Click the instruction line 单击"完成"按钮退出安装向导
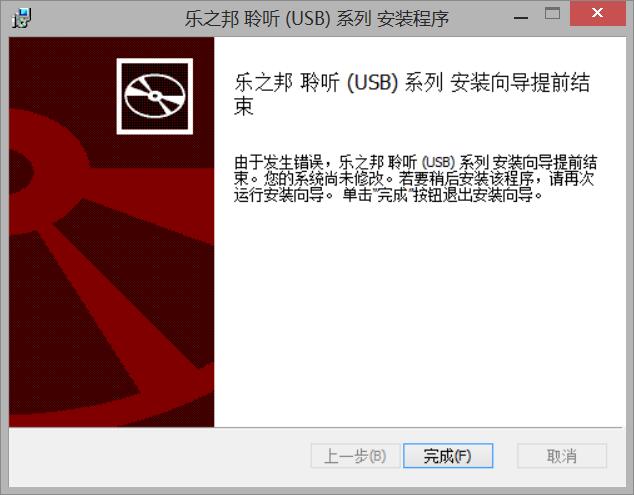 point(442,195)
